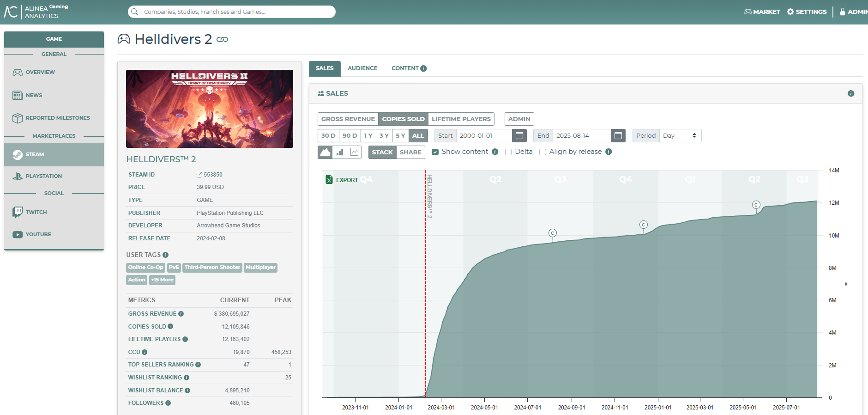Viewport: 868px width, 415px height.
Task: Open Overview in the sidebar
Action: point(54,72)
